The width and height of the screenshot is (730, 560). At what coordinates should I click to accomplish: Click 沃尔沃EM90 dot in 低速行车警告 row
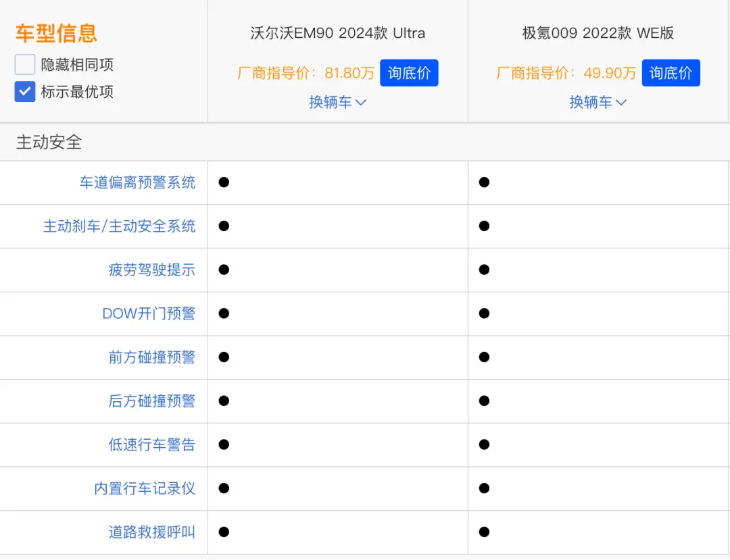224,444
